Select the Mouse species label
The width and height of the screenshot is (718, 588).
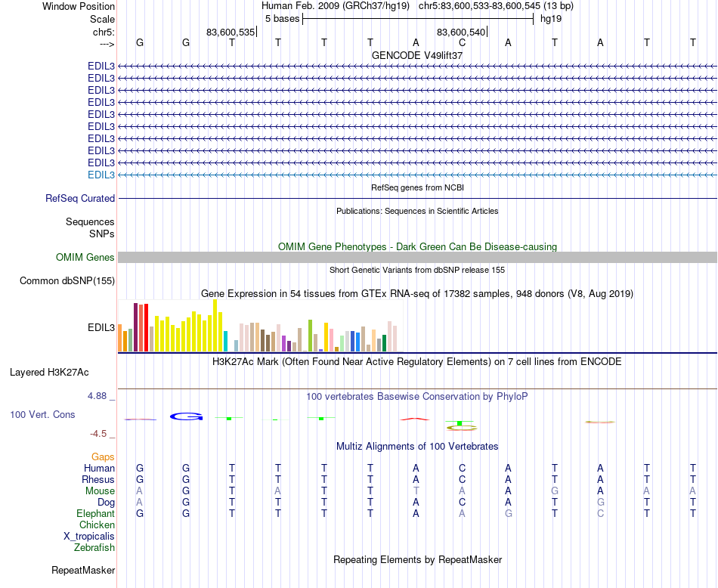(100, 491)
